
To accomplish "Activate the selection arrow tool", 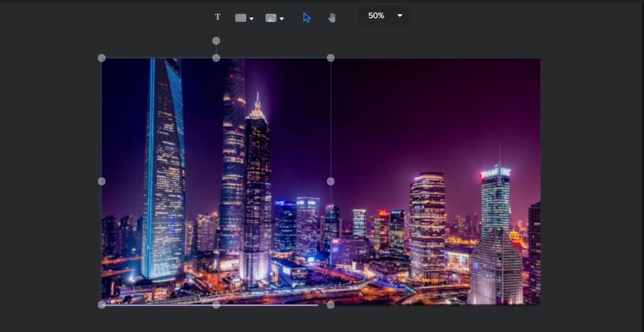I will [x=307, y=18].
